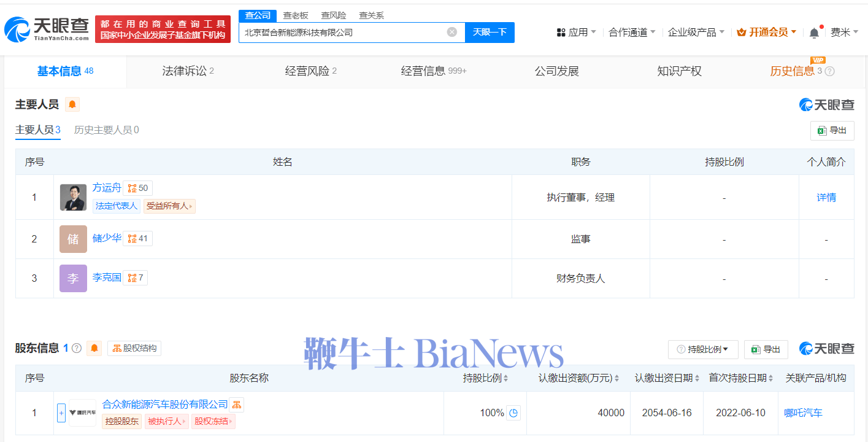
Task: Sort by 首次持股日期 column
Action: point(741,378)
